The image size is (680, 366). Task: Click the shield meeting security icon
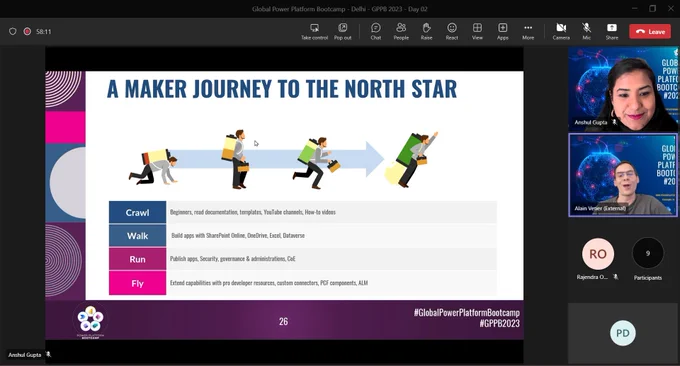(x=13, y=31)
